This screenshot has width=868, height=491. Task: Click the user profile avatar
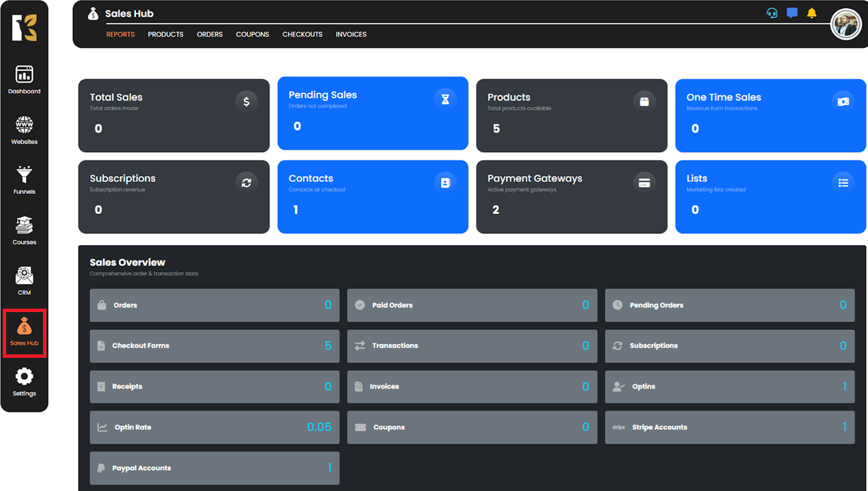[845, 25]
